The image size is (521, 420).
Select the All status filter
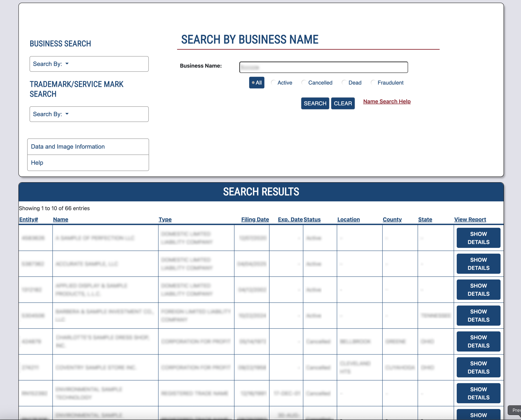click(x=256, y=83)
